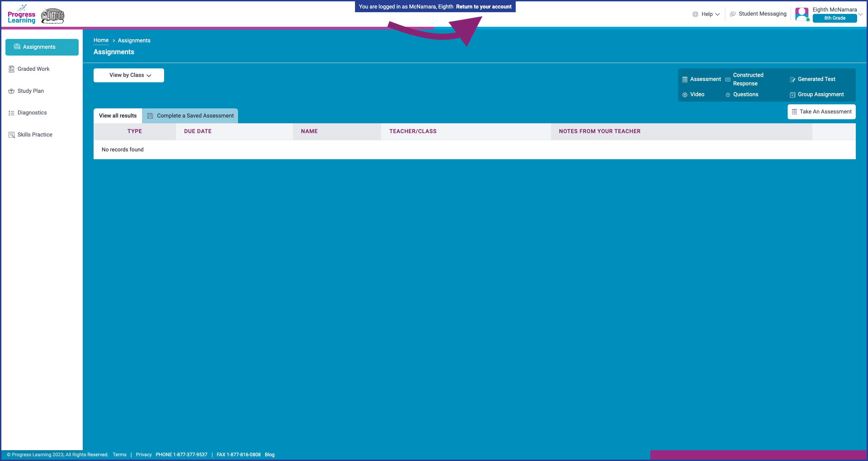Click the Student Messaging chat icon
The image size is (868, 461).
pyautogui.click(x=733, y=14)
